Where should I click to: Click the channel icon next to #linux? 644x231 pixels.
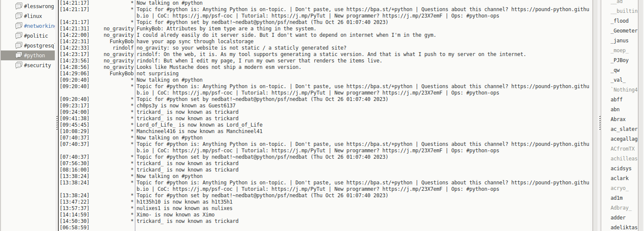pyautogui.click(x=18, y=16)
